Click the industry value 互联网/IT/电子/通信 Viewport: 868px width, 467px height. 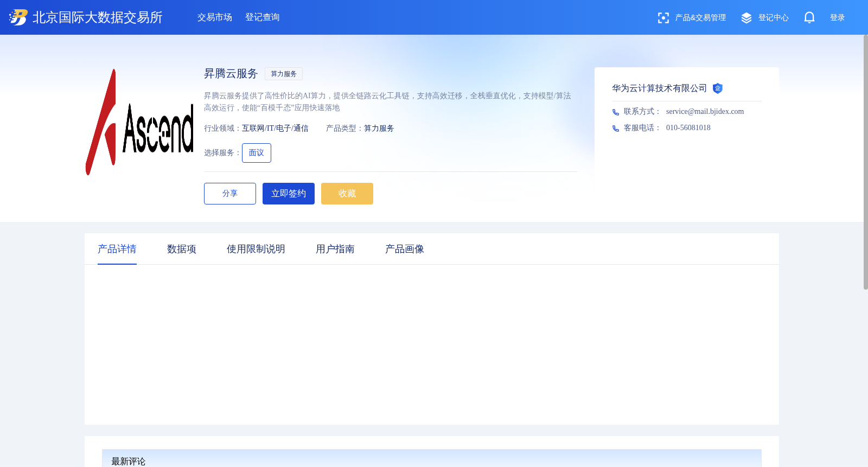275,129
